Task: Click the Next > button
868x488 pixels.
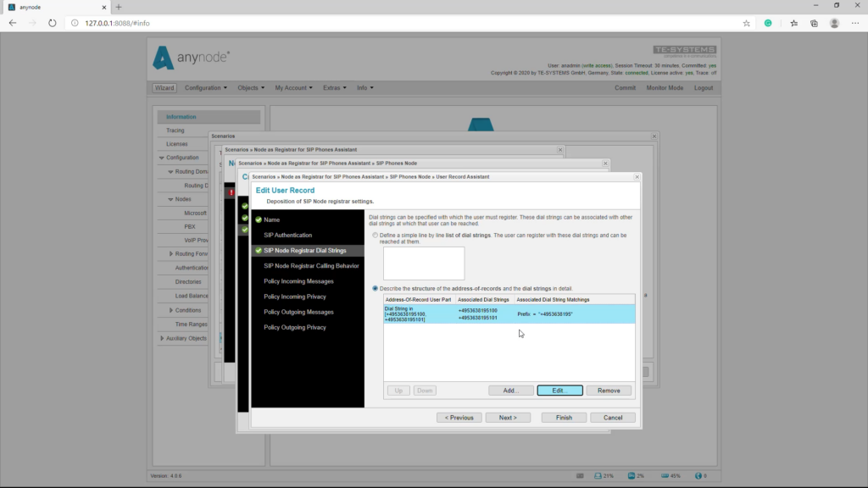Action: (508, 418)
